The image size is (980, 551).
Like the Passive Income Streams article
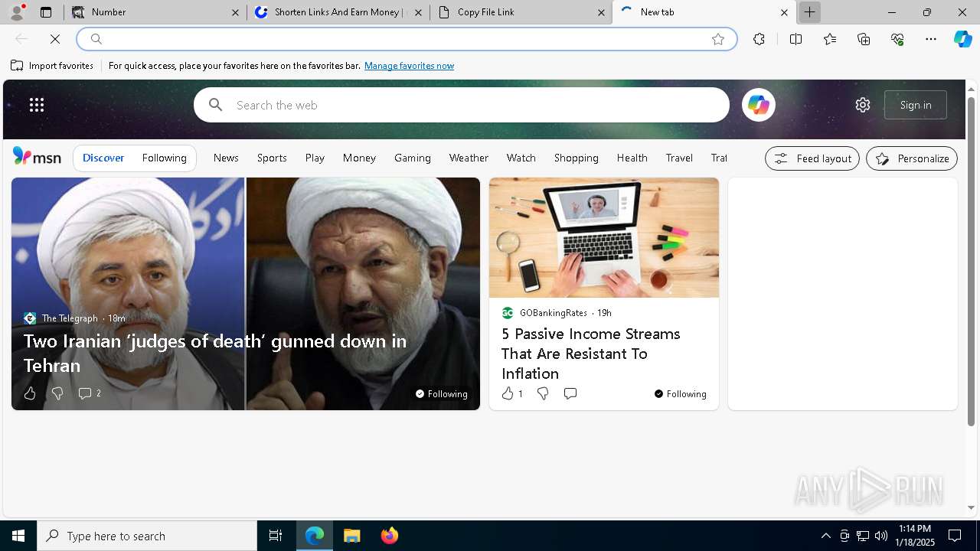[511, 393]
